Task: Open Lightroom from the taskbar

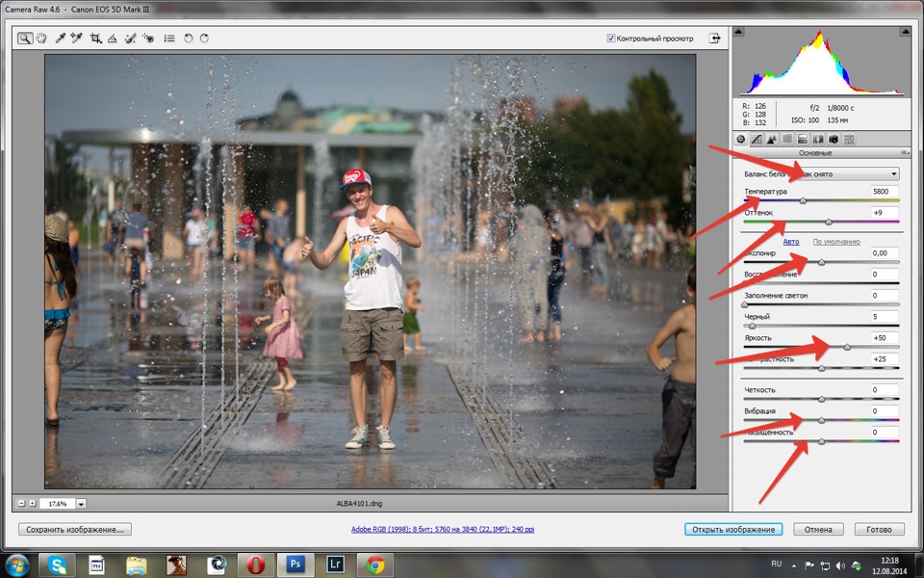Action: pyautogui.click(x=335, y=565)
